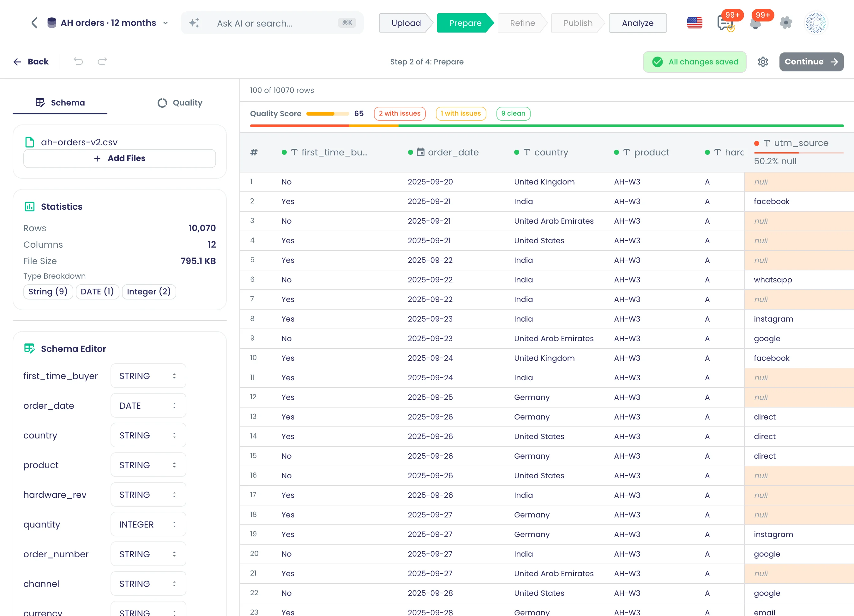
Task: Open the chat messages icon with badge
Action: pos(725,23)
